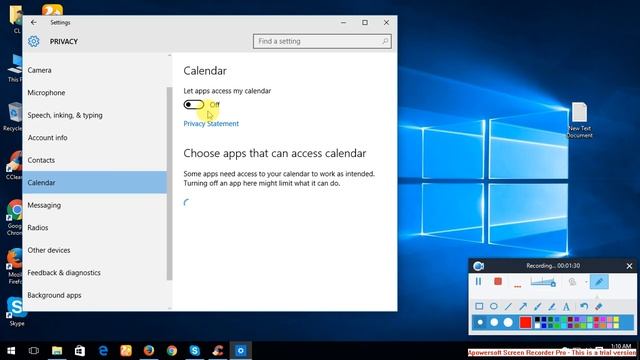The width and height of the screenshot is (640, 360).
Task: Pick the black color swatch
Action: click(538, 320)
